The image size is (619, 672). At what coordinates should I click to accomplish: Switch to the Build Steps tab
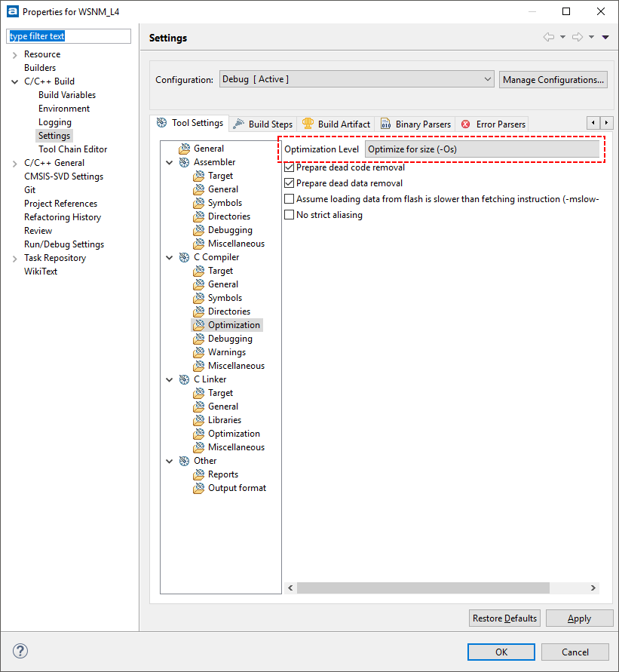[263, 124]
